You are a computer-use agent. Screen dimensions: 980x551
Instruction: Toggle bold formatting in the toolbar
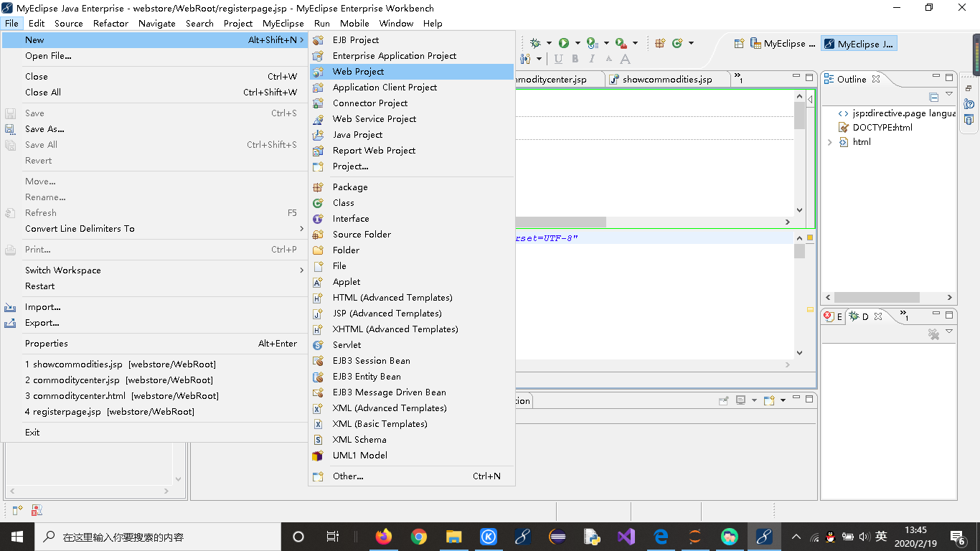coord(575,60)
